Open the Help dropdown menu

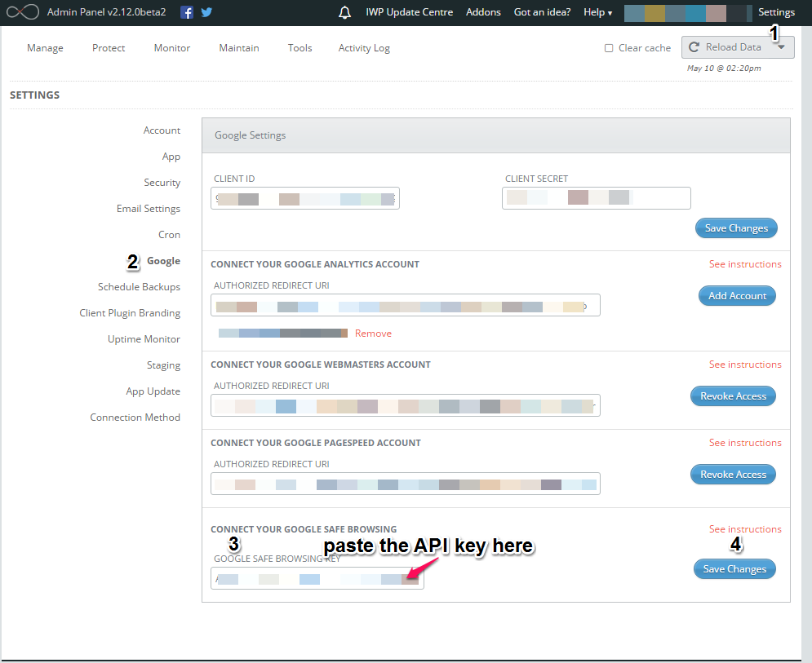point(597,12)
